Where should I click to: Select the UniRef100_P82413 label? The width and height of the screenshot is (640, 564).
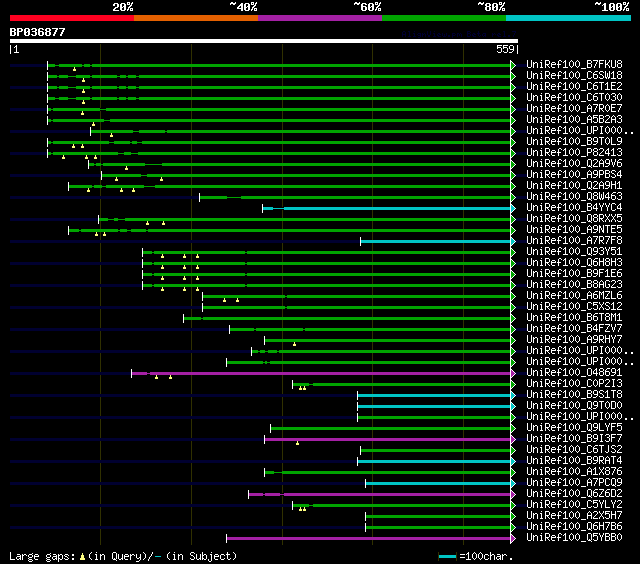574,153
